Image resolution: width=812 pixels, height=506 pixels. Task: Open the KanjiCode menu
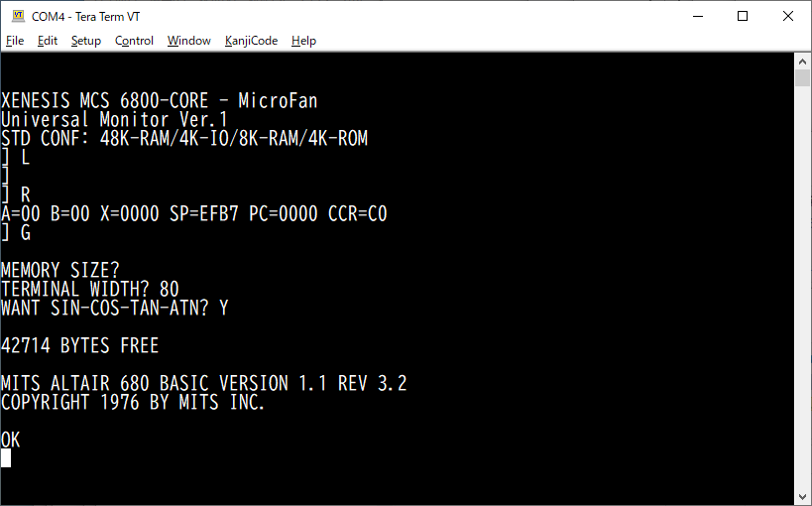(251, 41)
